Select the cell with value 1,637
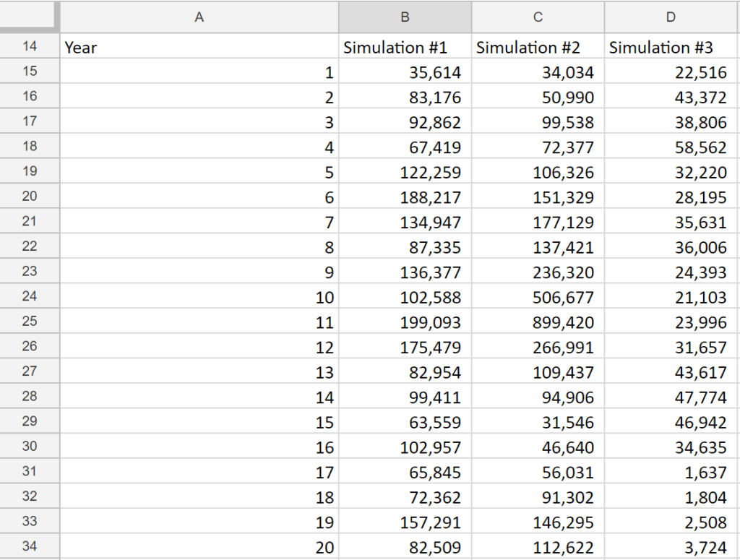 (671, 472)
